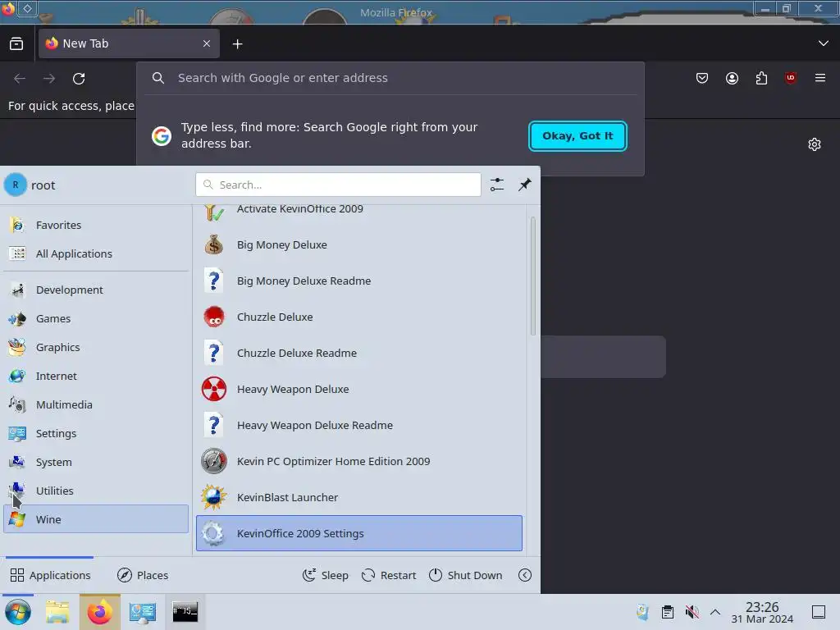Click Firefox address bar
This screenshot has height=630, width=840.
tap(390, 78)
